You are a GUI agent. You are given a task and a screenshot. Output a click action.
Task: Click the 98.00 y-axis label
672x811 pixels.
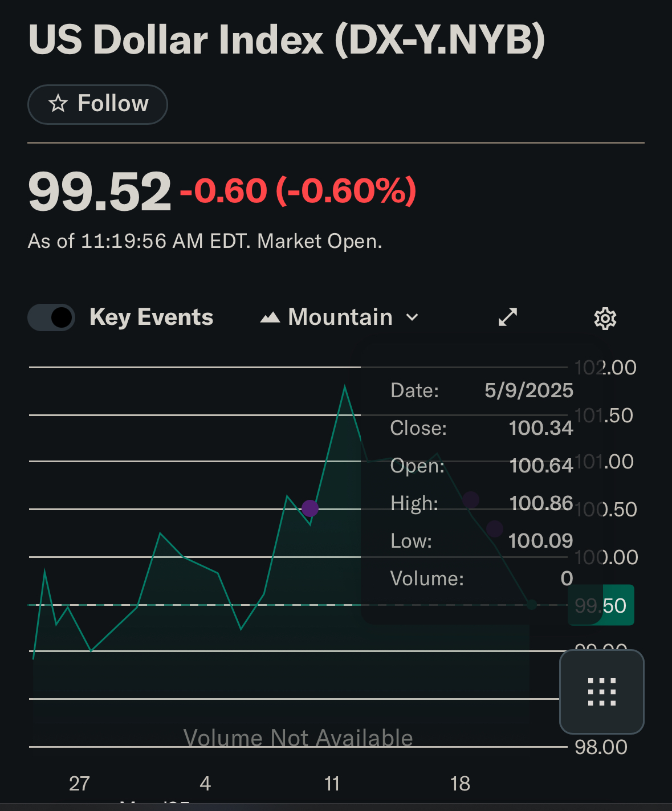pos(601,747)
